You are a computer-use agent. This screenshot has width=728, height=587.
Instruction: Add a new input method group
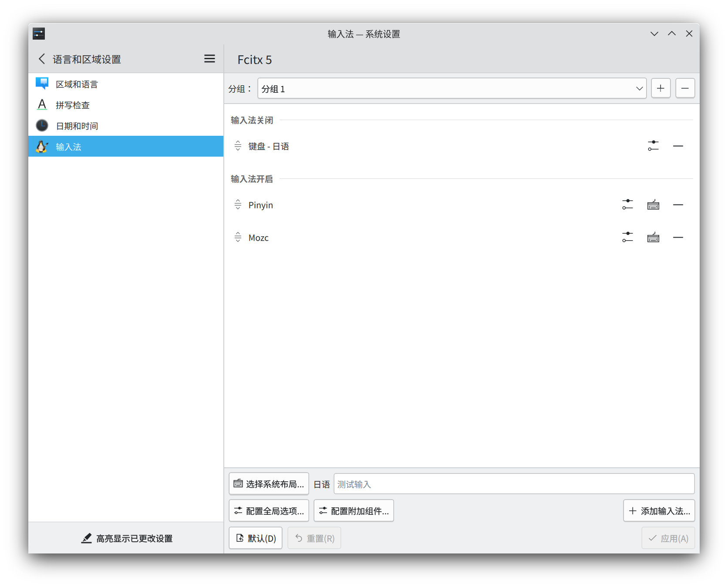[x=661, y=88]
